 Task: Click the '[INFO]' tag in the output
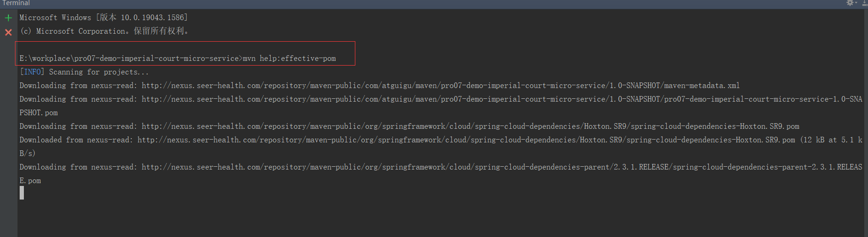(x=32, y=72)
